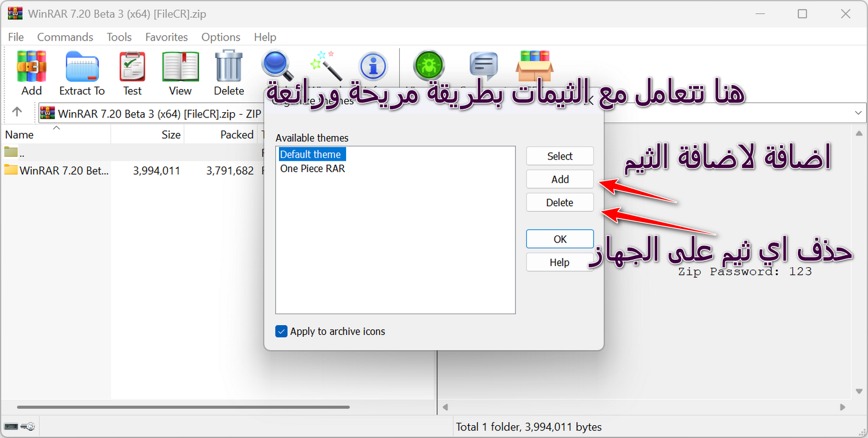Click OK in the themes dialog
The height and width of the screenshot is (438, 868).
tap(560, 239)
